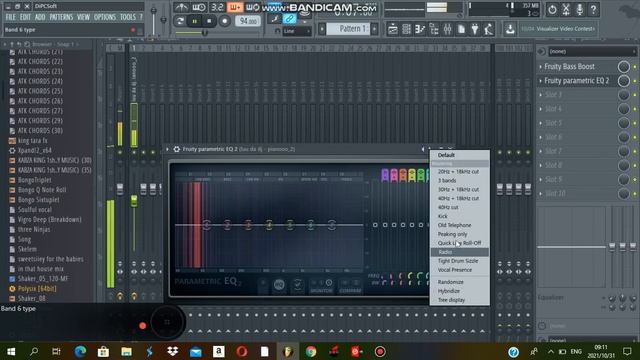
Task: Click the one-click audio recording scissors icon
Action: click(x=566, y=9)
